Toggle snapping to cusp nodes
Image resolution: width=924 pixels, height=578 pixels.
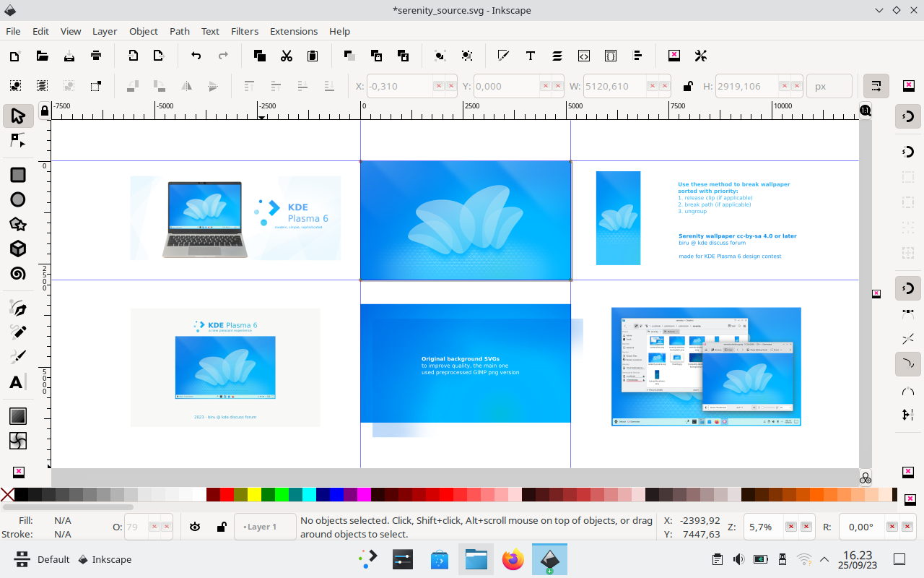click(908, 363)
